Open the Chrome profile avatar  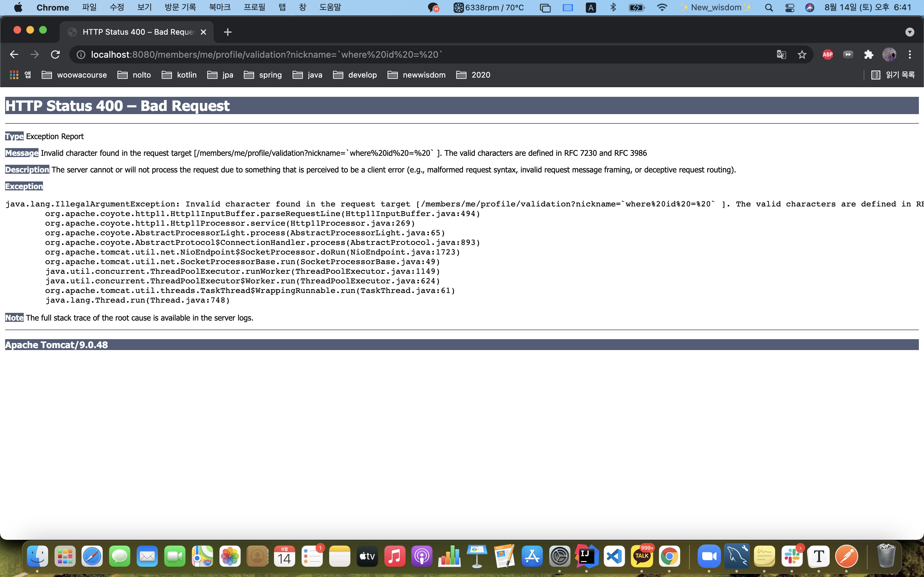889,54
